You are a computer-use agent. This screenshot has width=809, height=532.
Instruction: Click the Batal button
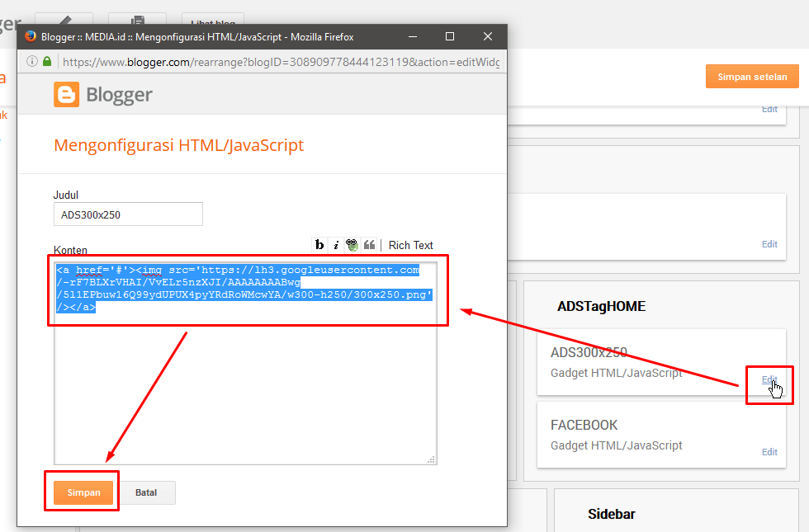146,493
